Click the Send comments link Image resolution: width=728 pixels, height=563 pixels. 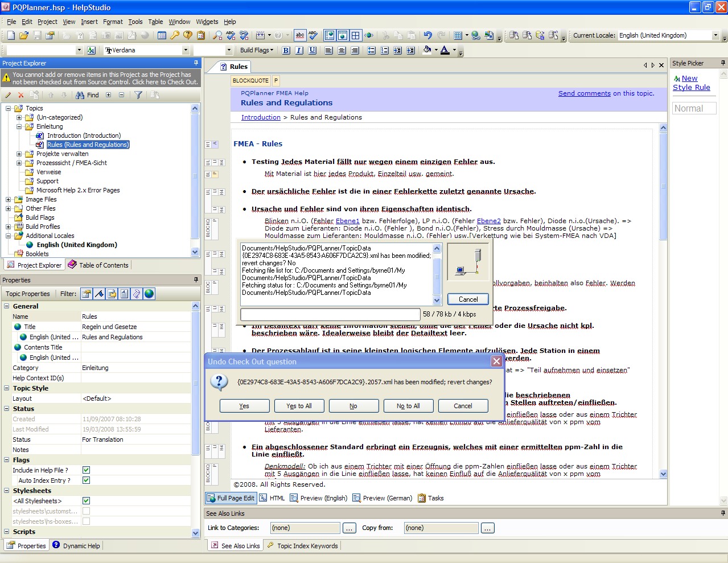(x=584, y=93)
